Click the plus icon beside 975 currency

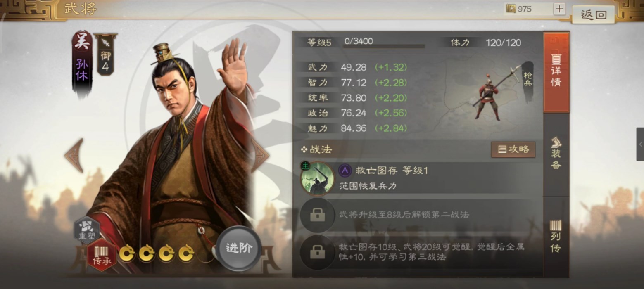[559, 9]
